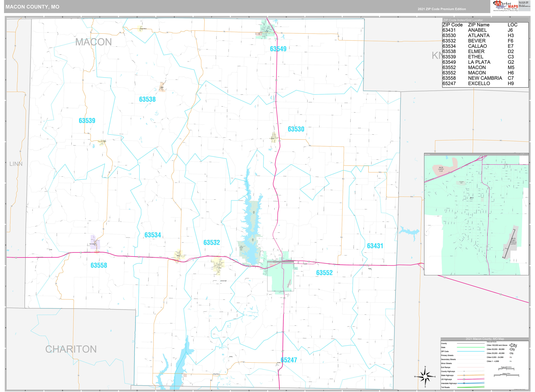Select the compass rose icon
Viewport: 535px width, 392px height.
pyautogui.click(x=425, y=376)
